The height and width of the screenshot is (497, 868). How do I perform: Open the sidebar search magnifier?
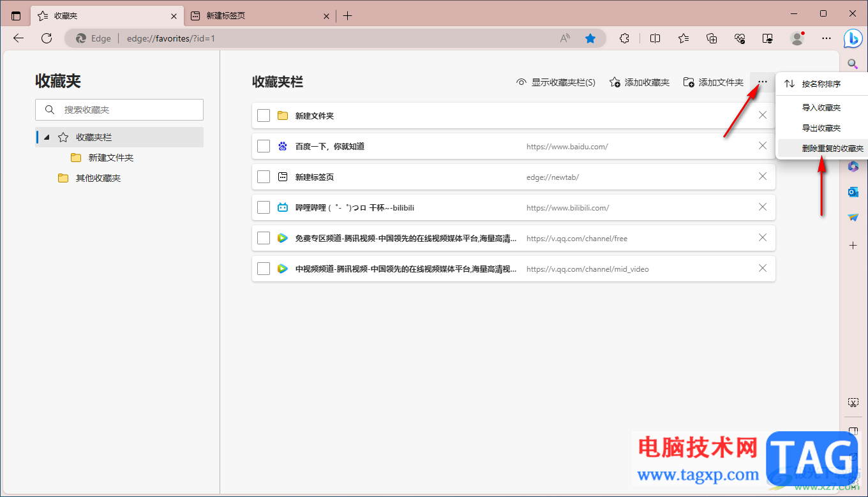pyautogui.click(x=853, y=64)
